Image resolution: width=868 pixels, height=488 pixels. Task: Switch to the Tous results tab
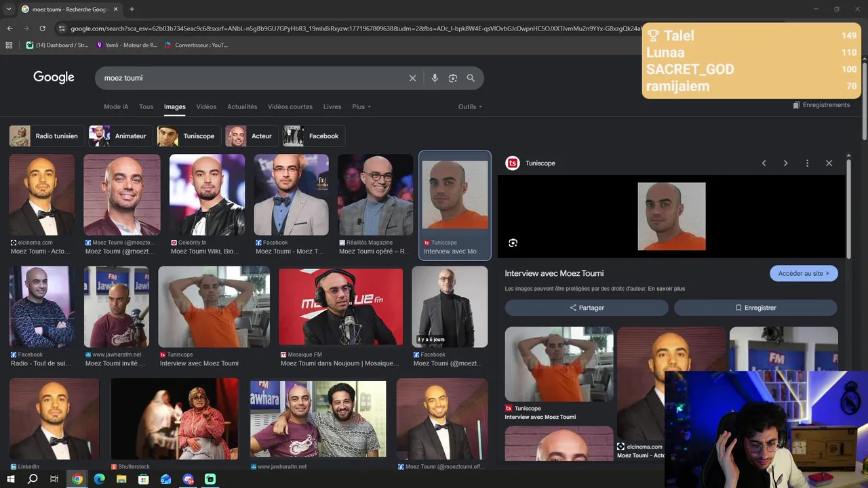(146, 106)
